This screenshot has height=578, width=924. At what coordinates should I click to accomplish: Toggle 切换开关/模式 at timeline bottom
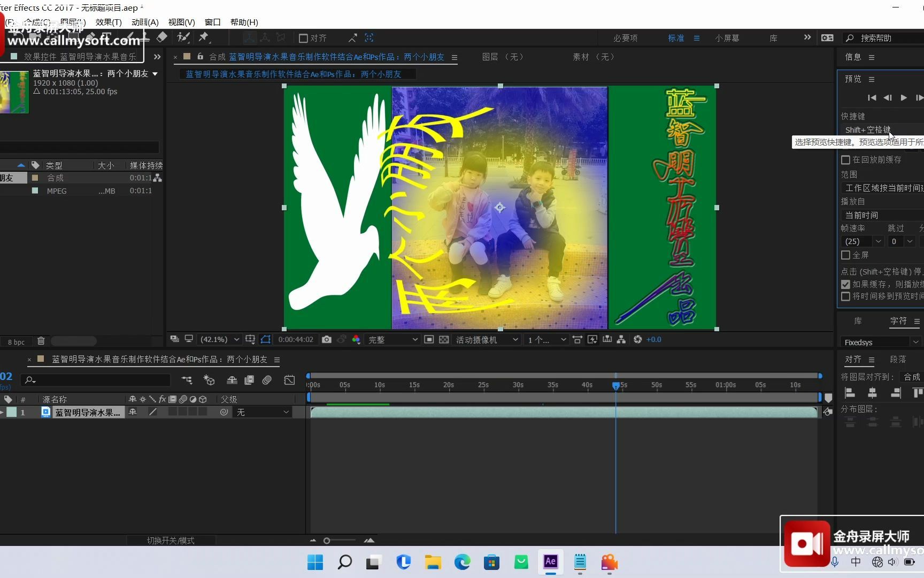pyautogui.click(x=171, y=541)
